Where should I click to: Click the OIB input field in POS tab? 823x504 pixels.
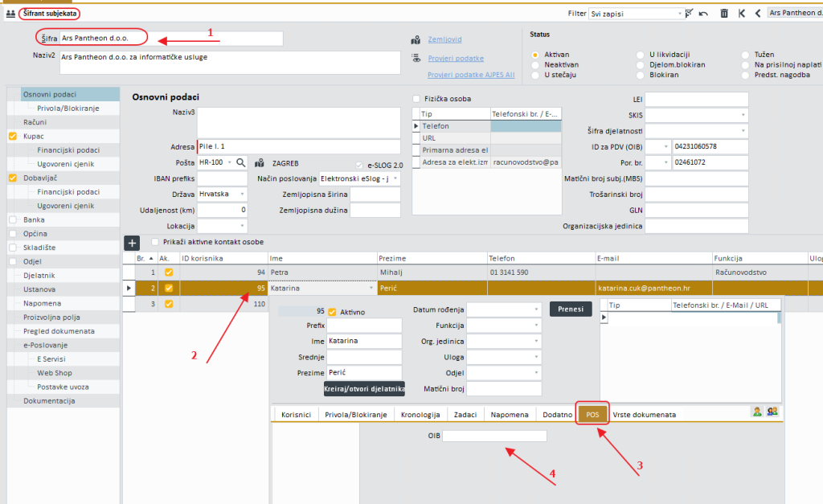pyautogui.click(x=494, y=436)
